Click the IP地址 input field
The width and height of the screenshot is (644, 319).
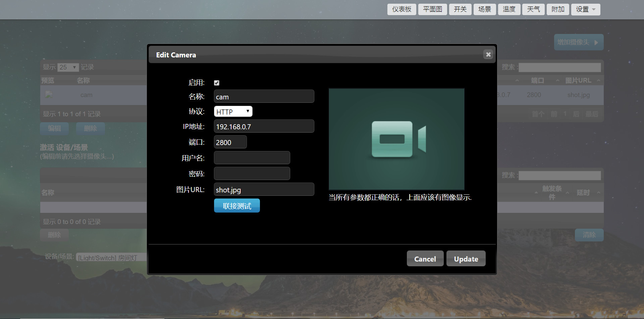pos(264,126)
